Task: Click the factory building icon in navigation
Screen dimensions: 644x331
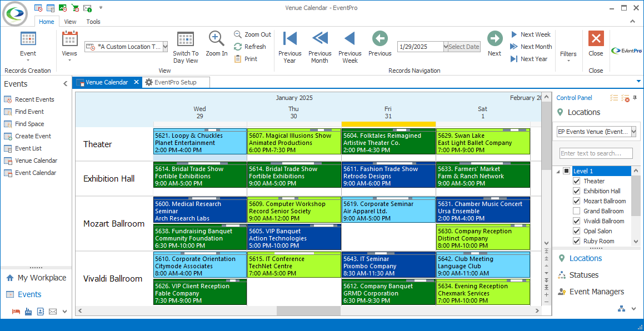Action: point(28,312)
